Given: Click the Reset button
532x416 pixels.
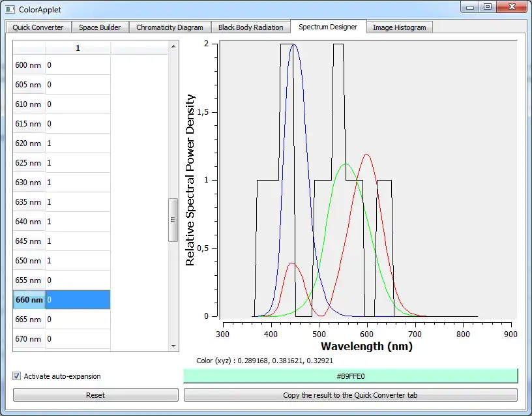Looking at the screenshot, I should tap(96, 395).
